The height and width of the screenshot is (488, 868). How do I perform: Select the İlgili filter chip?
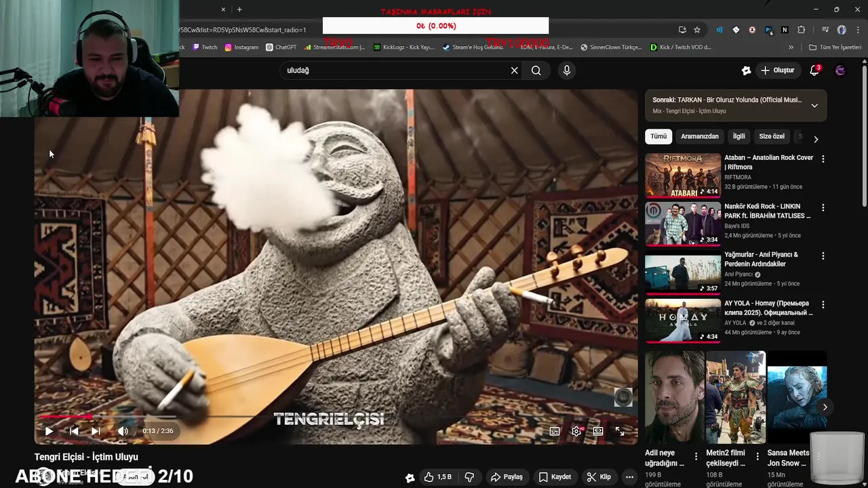tap(738, 136)
